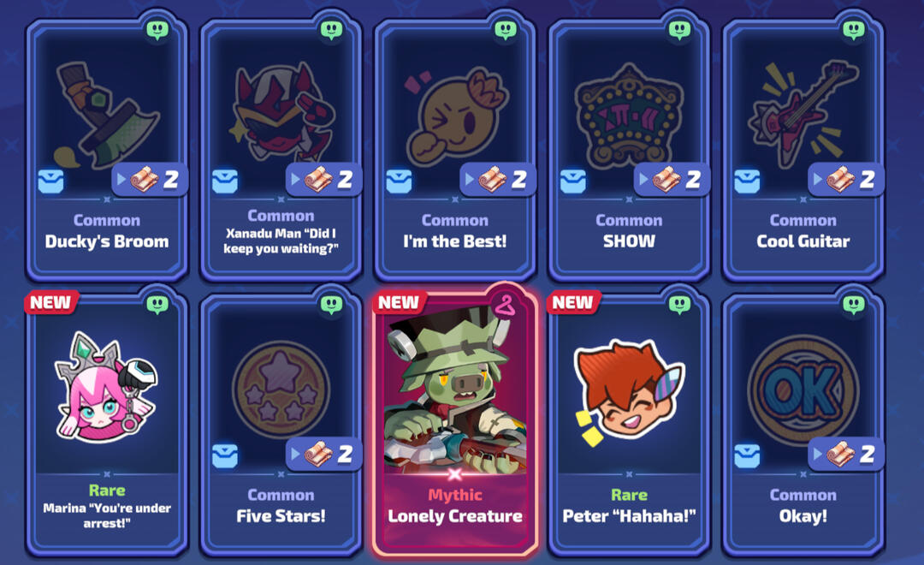The height and width of the screenshot is (565, 924).
Task: Click the blue chest icon on Okay! card
Action: [x=747, y=456]
